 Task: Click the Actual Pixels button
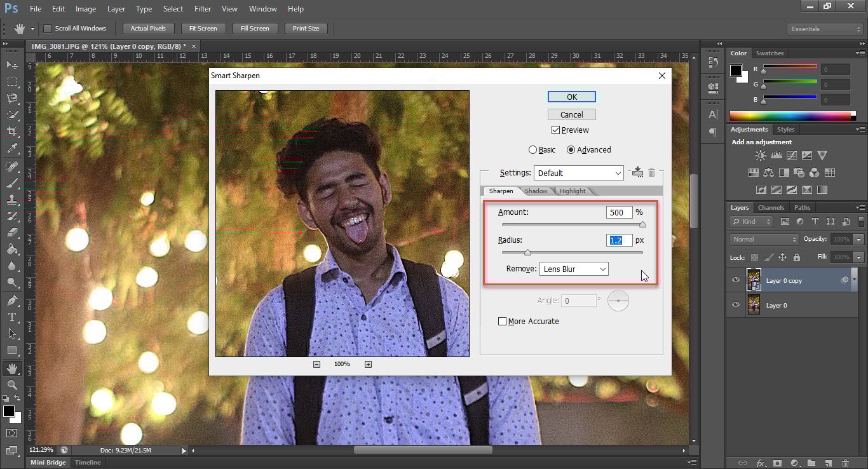[x=148, y=29]
